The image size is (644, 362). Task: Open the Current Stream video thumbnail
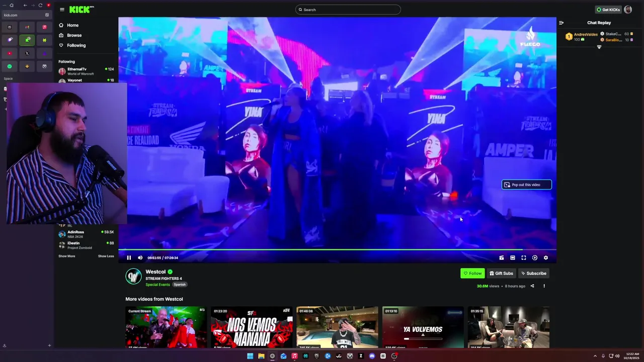click(x=166, y=327)
